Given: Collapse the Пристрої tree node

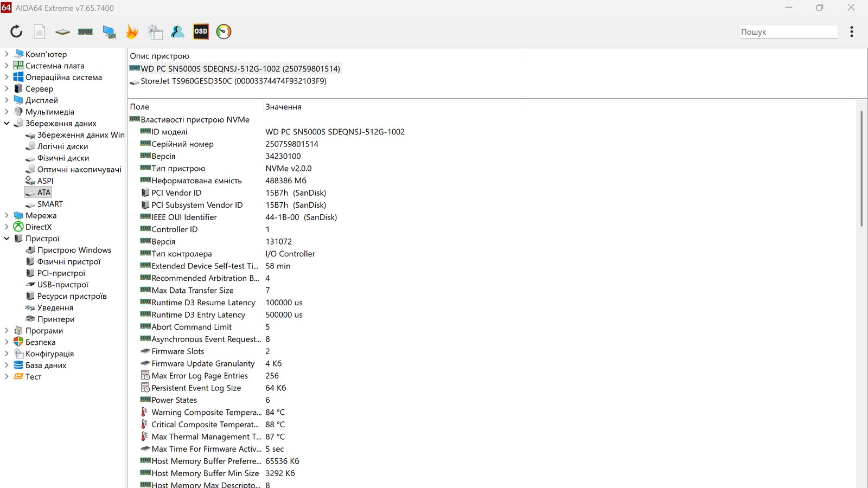Looking at the screenshot, I should 7,239.
